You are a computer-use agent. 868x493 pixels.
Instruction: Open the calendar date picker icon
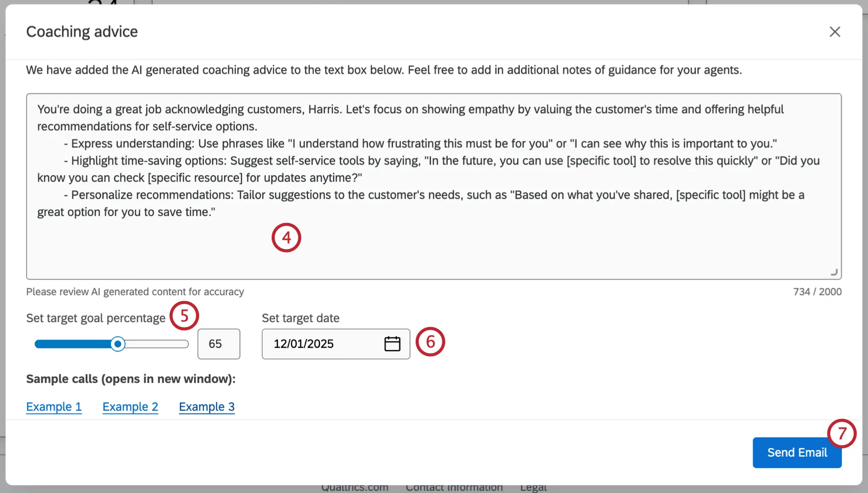(392, 344)
